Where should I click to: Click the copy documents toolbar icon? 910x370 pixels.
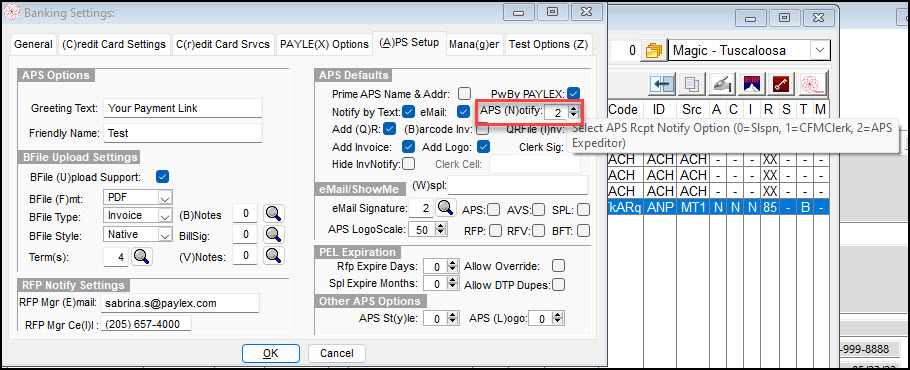[691, 84]
